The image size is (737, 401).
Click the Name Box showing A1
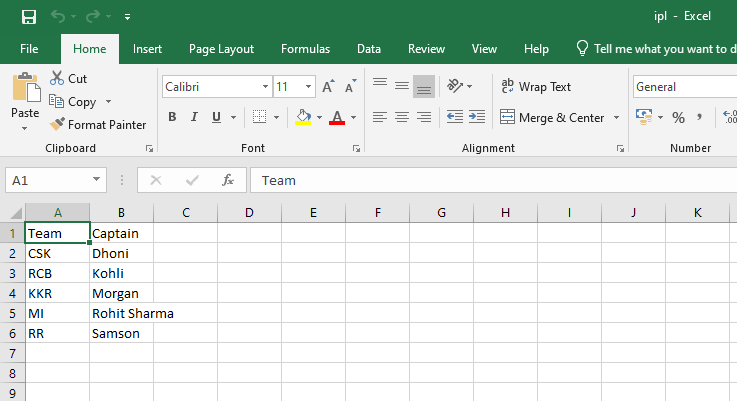[49, 180]
